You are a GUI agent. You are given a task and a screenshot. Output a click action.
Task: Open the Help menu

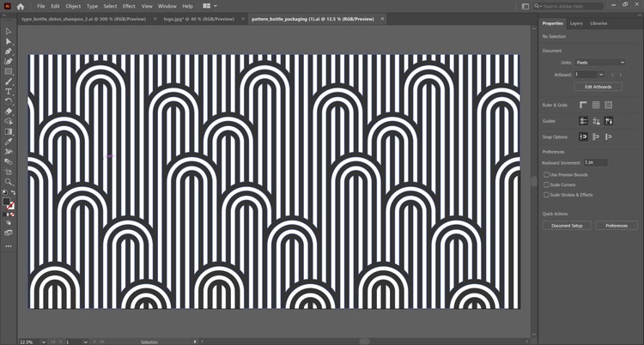187,6
